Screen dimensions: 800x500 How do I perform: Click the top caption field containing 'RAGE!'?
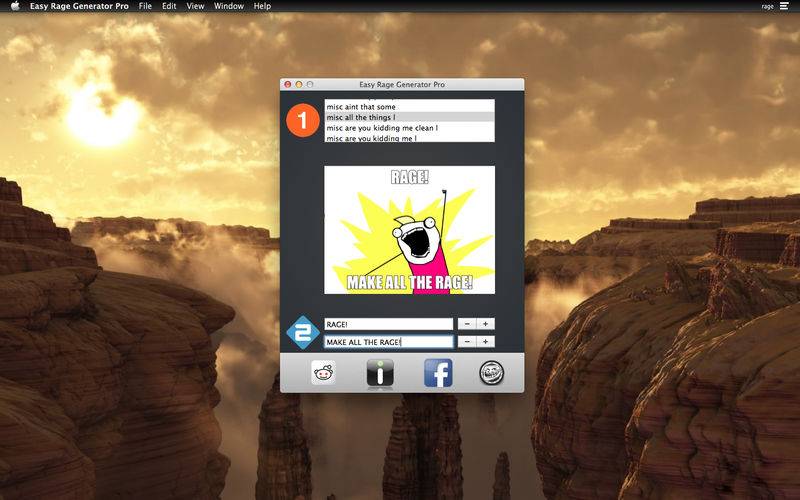(389, 324)
